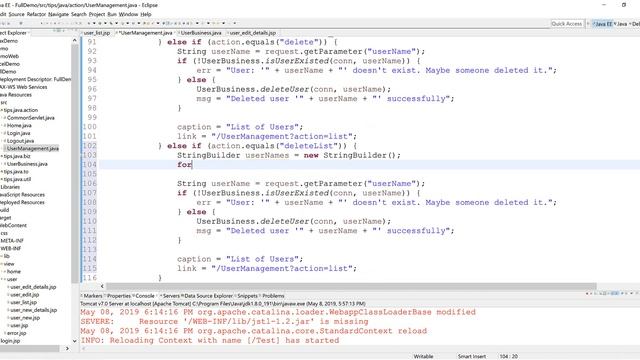The image size is (640, 360).
Task: Click editor horizontal scrollbar left arrow
Action: [x=102, y=286]
